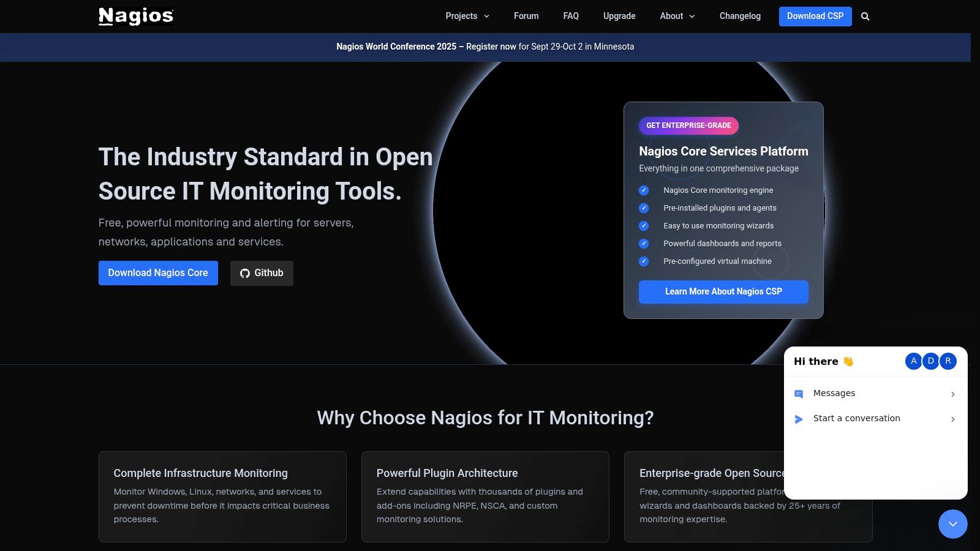The width and height of the screenshot is (980, 551).
Task: Select Complete Infrastructure Monitoring card heading
Action: click(200, 473)
